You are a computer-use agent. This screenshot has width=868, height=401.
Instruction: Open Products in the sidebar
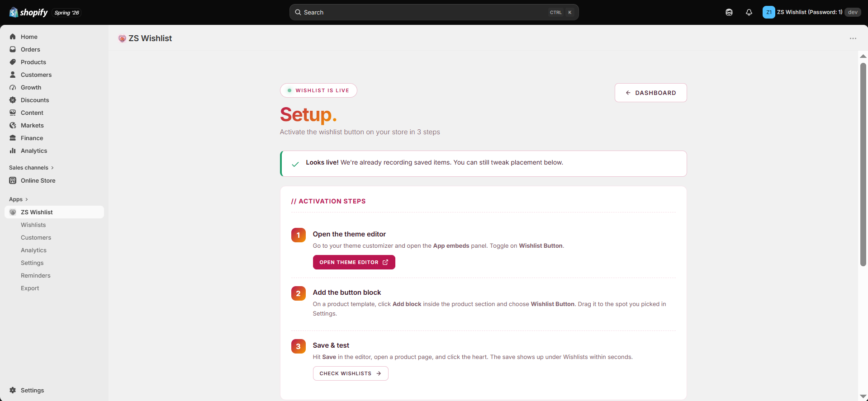54,62
